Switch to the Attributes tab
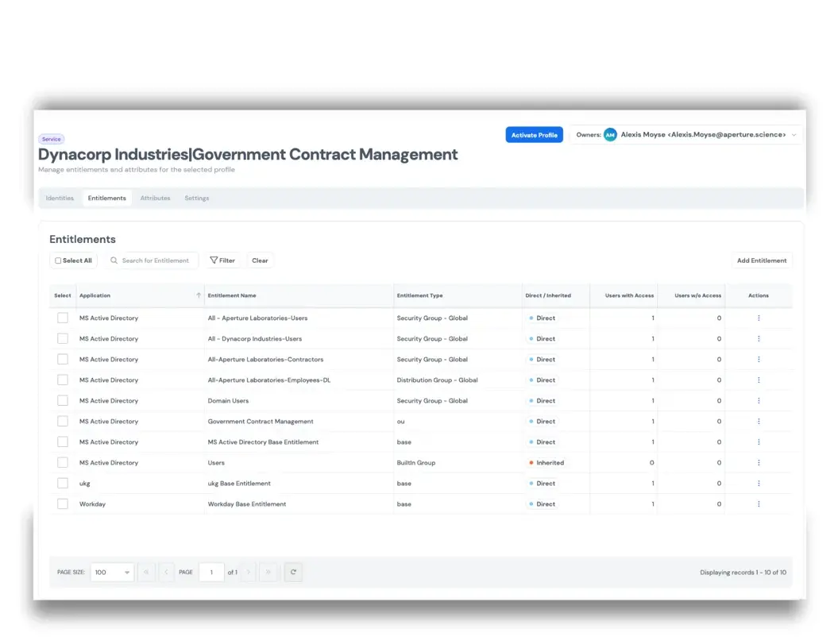 coord(155,198)
